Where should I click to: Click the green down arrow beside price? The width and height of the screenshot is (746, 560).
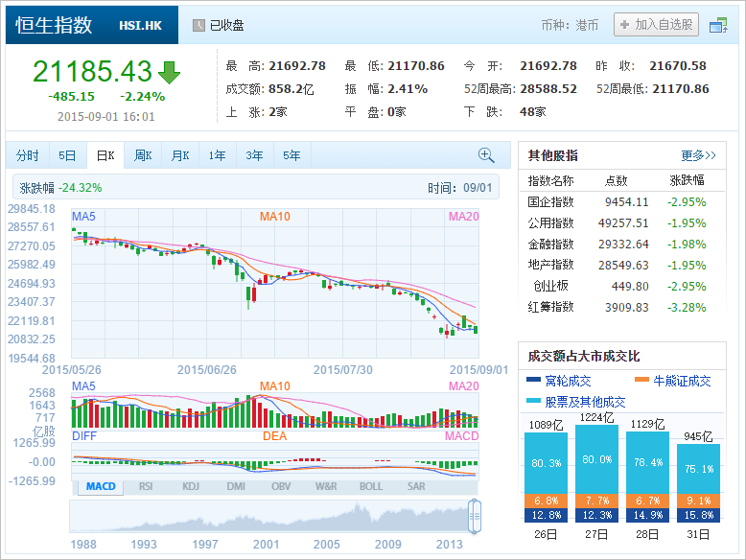pos(169,72)
